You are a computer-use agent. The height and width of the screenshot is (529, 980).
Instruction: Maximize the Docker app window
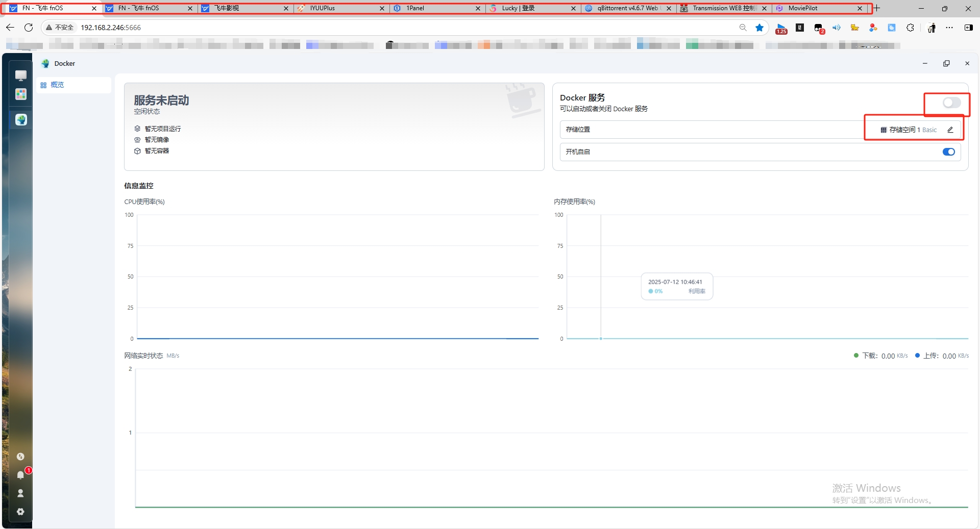point(946,63)
